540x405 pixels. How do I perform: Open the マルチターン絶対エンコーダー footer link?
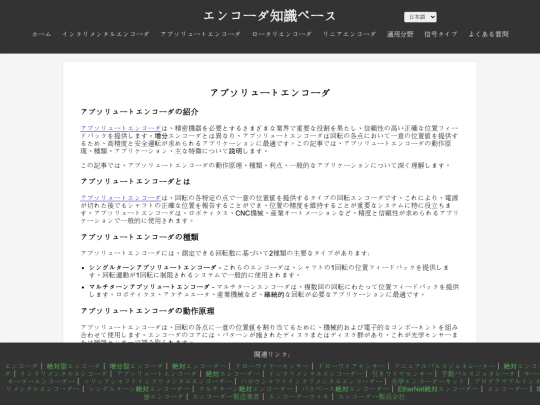pyautogui.click(x=246, y=389)
